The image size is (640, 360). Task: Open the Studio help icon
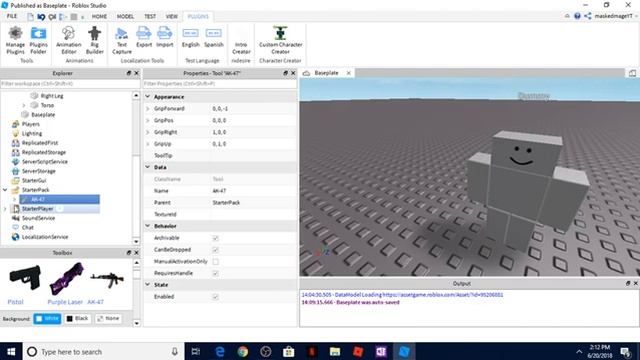pyautogui.click(x=577, y=16)
